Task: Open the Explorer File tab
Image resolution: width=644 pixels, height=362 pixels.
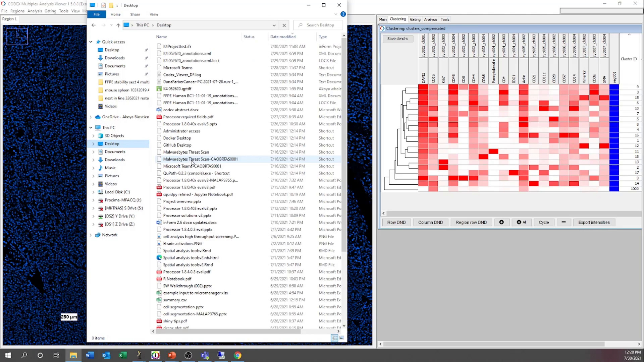Action: coord(96,14)
